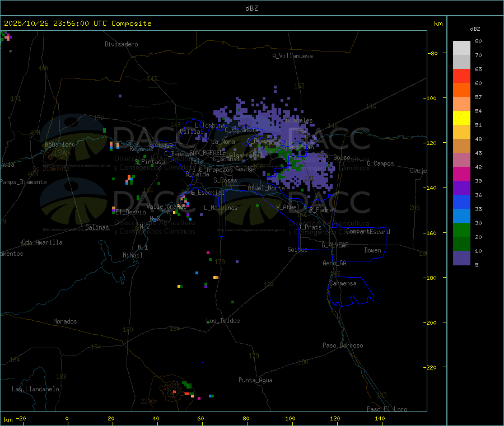The height and width of the screenshot is (426, 504).
Task: Click the J_Prats label
Action: coord(310,227)
